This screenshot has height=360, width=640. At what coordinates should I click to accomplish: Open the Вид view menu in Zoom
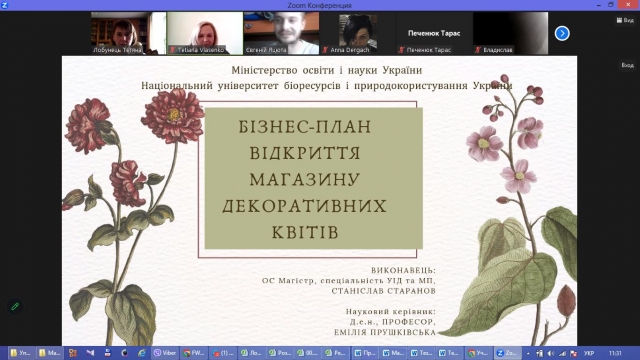[625, 20]
